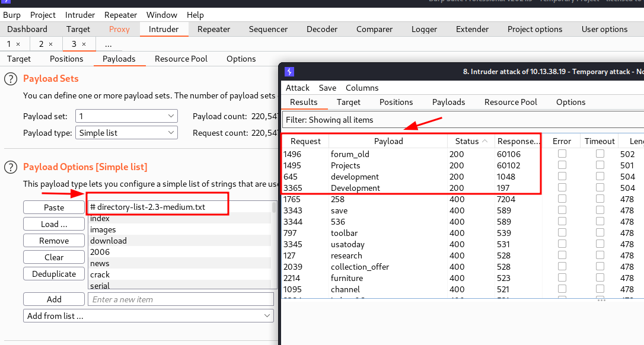Viewport: 644px width, 345px height.
Task: Sort by Payload column header
Action: (388, 141)
